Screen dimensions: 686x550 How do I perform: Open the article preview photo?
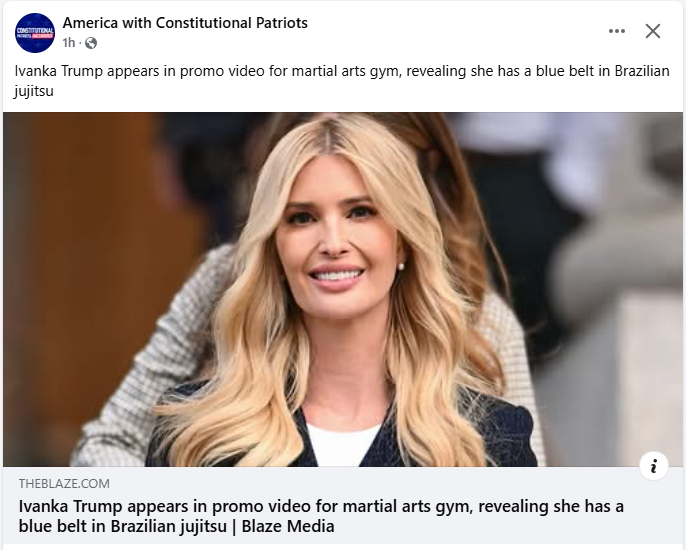pos(343,289)
